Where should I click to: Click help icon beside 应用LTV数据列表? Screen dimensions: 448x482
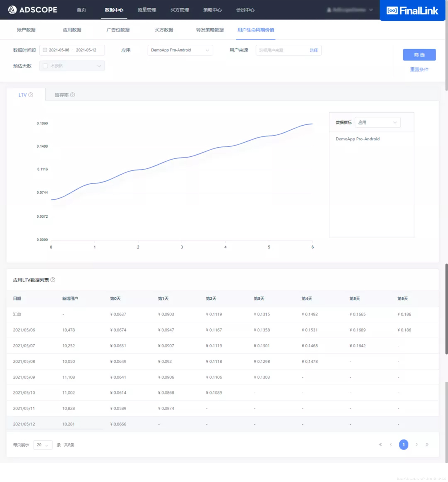[x=53, y=280]
